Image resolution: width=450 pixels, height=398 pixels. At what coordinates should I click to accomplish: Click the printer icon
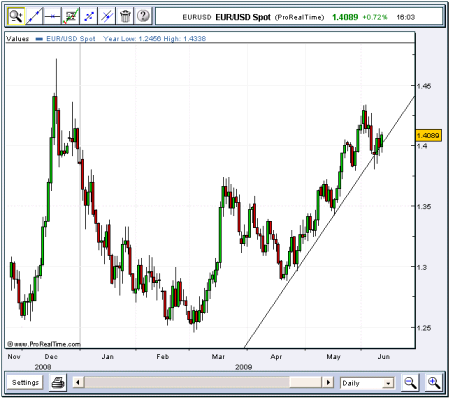[58, 382]
